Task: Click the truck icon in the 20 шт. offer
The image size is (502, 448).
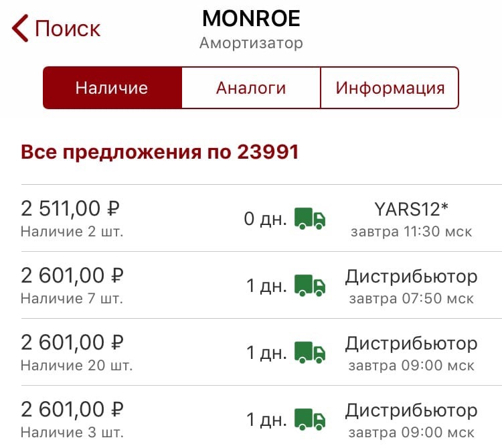Action: pos(310,352)
